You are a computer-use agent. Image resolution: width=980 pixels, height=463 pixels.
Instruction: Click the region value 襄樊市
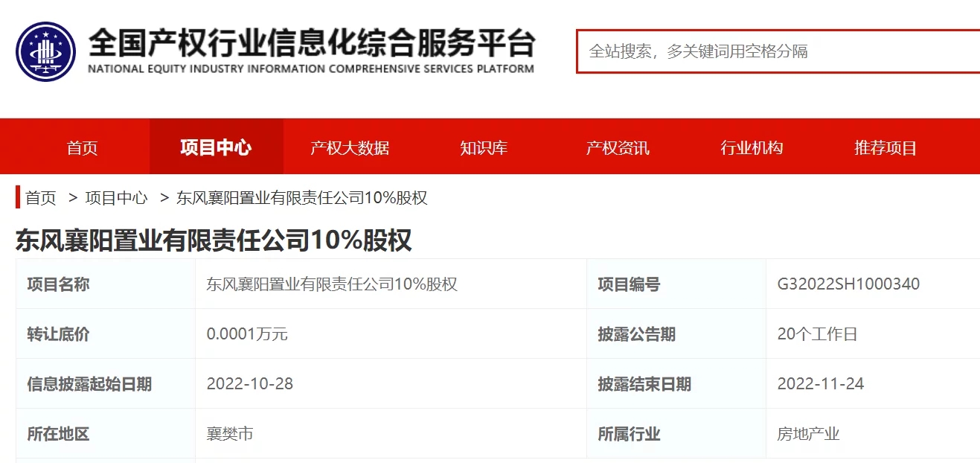coord(230,434)
